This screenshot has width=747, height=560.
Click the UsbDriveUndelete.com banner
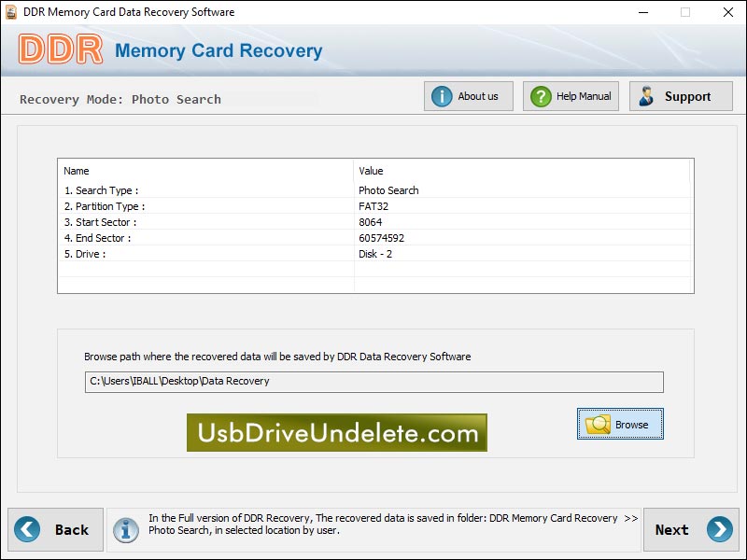point(337,432)
